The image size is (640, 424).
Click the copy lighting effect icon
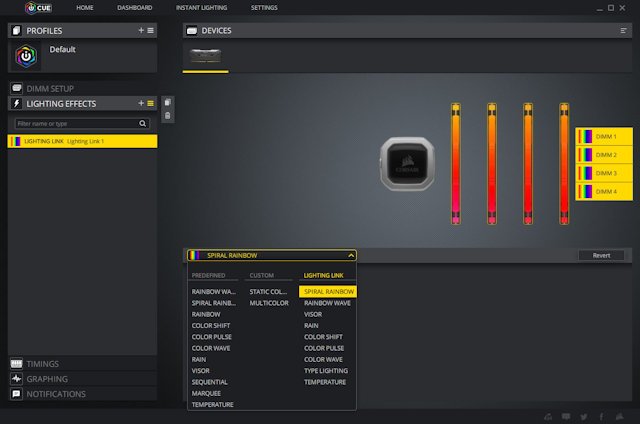[167, 102]
